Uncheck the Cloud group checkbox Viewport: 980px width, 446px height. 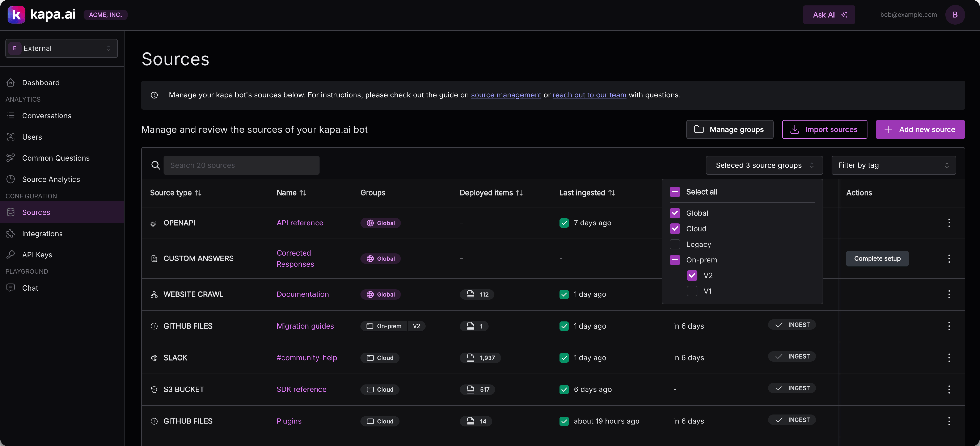(x=674, y=229)
